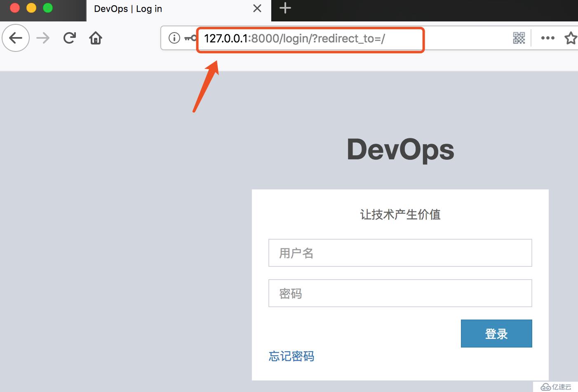Viewport: 578px width, 392px height.
Task: Bookmark this page with the star
Action: [571, 38]
